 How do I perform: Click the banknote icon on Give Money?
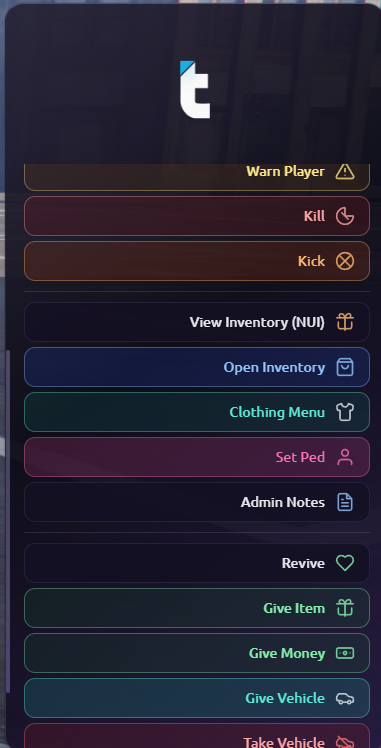click(x=345, y=653)
